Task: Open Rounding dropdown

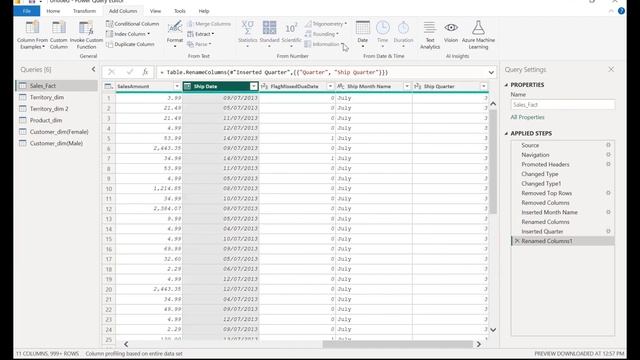Action: click(x=322, y=34)
